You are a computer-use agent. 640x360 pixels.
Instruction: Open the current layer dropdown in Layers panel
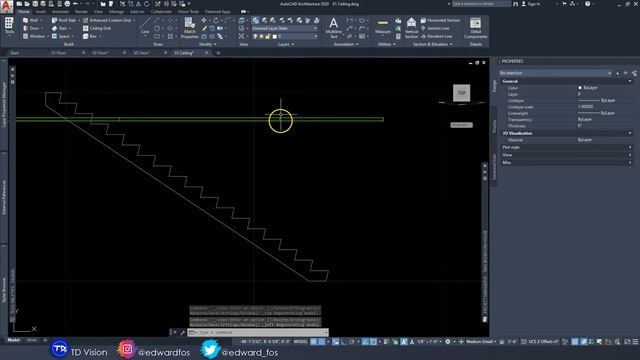click(284, 36)
